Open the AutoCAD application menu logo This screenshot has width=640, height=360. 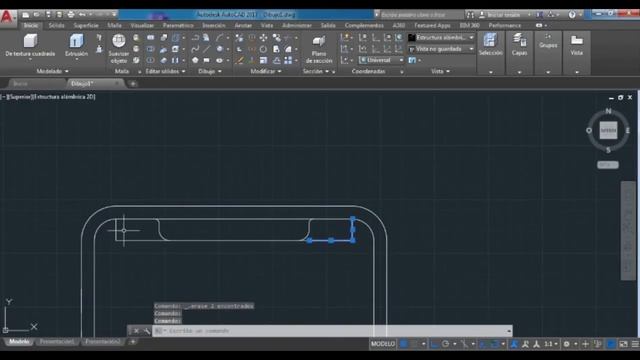pos(7,17)
